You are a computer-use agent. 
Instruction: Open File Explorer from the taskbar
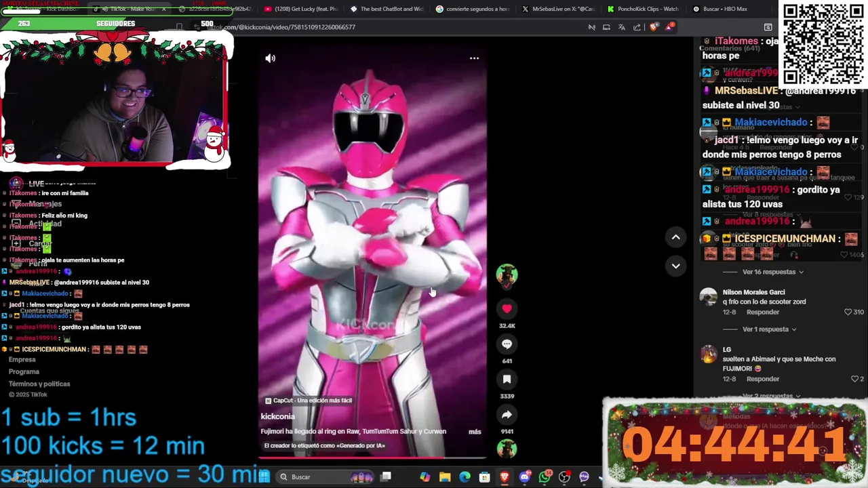(445, 477)
